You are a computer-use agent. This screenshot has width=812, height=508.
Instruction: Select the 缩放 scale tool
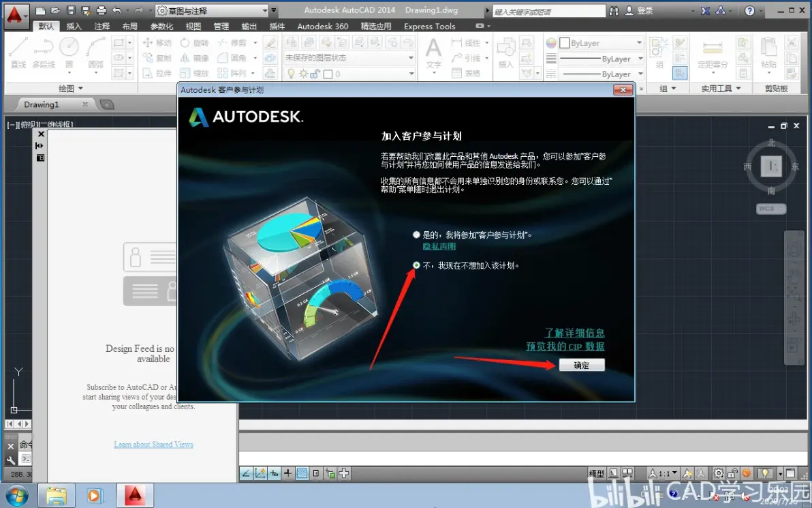194,73
